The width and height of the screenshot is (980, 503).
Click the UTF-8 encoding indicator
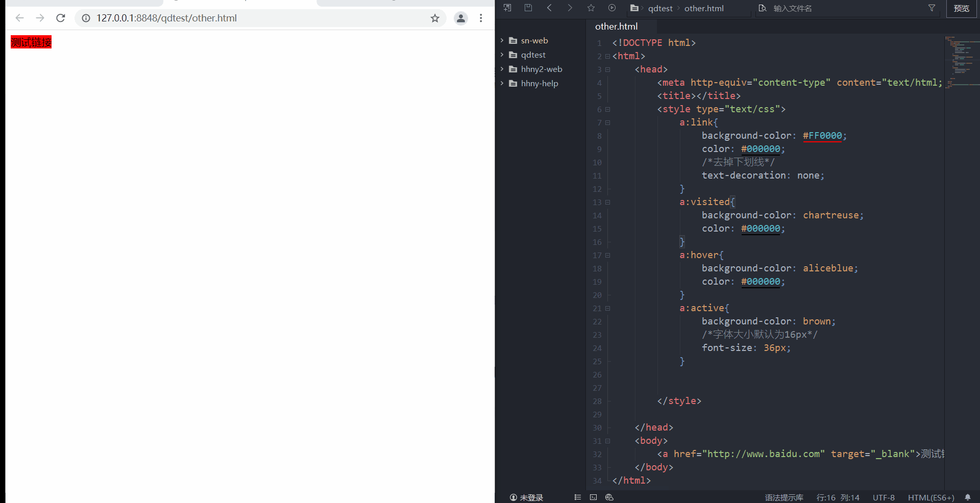tap(884, 497)
